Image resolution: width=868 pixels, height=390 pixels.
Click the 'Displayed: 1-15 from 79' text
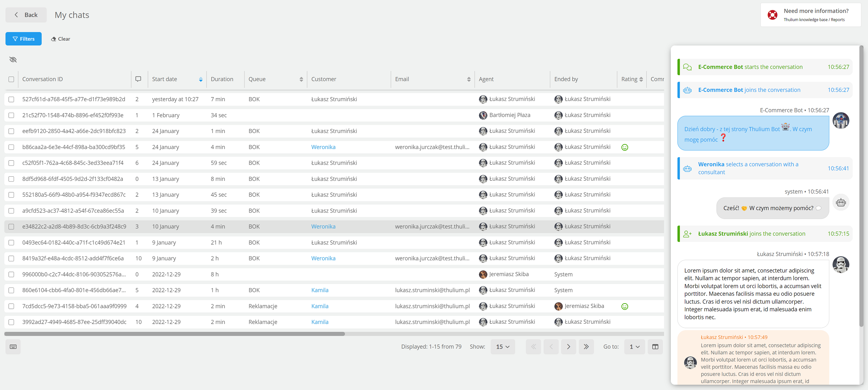tap(431, 347)
